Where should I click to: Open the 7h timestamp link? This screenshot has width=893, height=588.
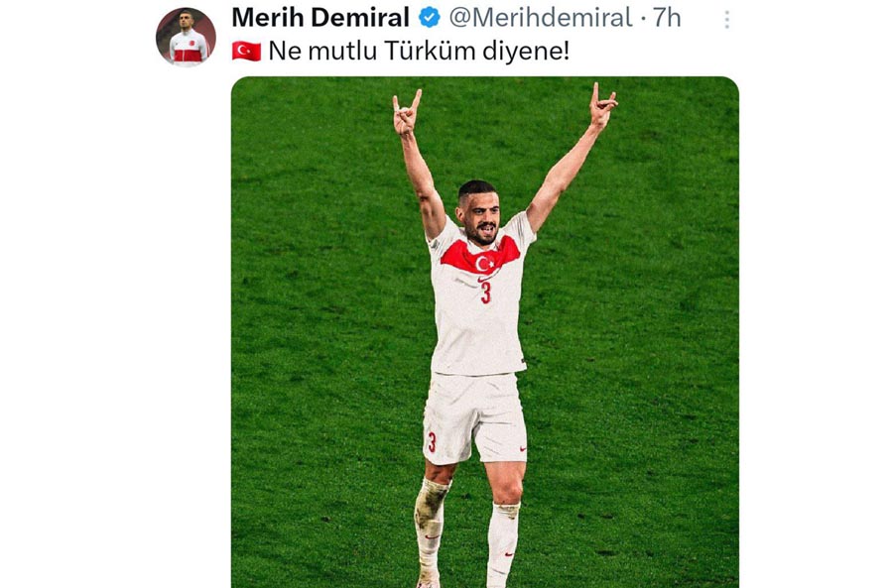pyautogui.click(x=667, y=18)
